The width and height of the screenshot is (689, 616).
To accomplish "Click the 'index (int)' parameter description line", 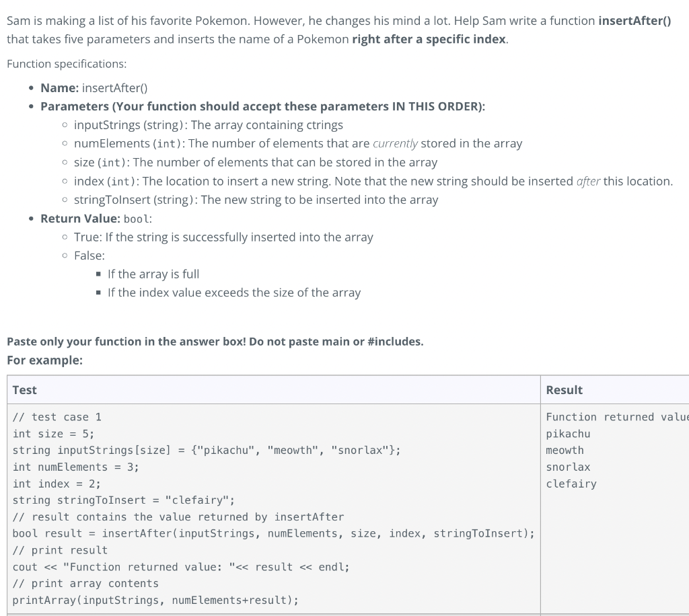I will pos(373,182).
